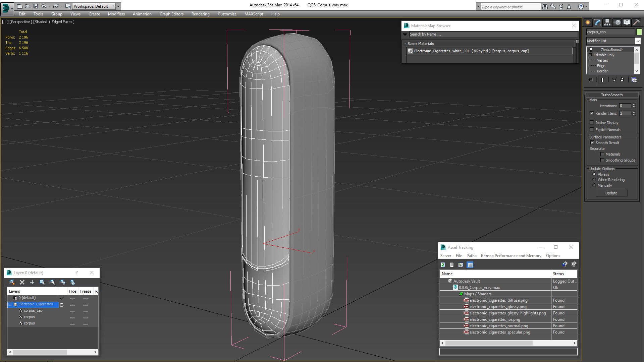Open the help question mark dropdown arrow
This screenshot has height=362, width=644.
[x=586, y=6]
